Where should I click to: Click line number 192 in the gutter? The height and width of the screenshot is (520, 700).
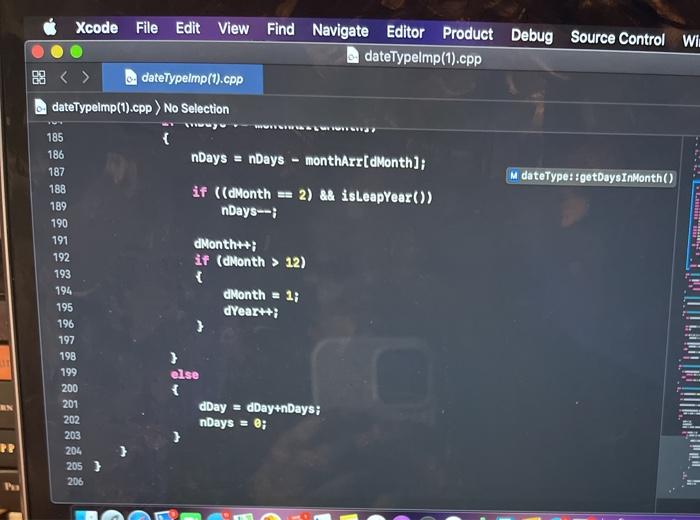61,257
